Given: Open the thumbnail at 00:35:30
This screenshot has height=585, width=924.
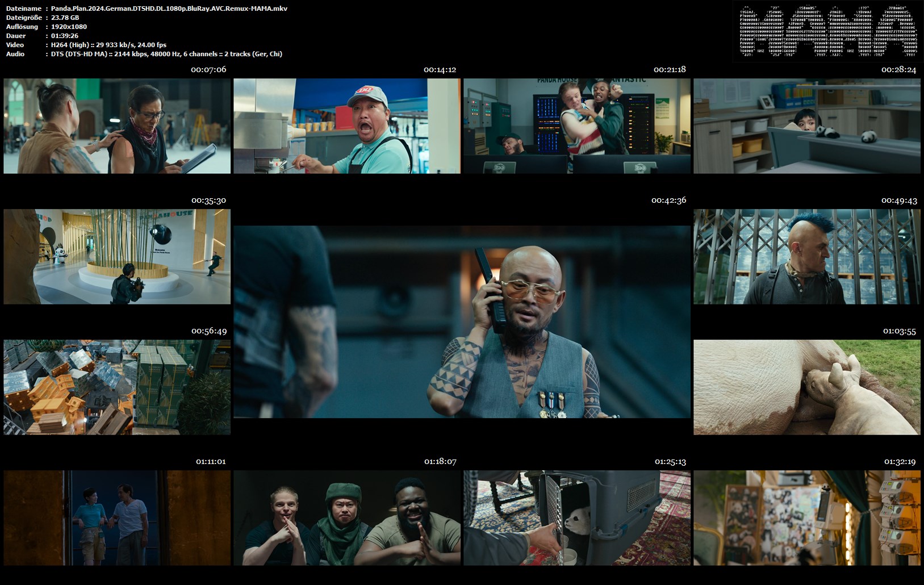Looking at the screenshot, I should 117,257.
